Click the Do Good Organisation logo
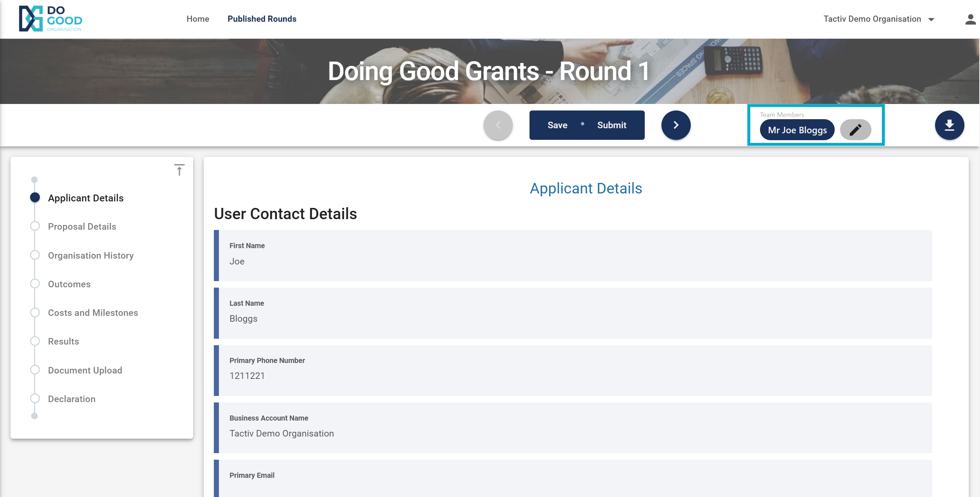The height and width of the screenshot is (497, 980). 50,18
